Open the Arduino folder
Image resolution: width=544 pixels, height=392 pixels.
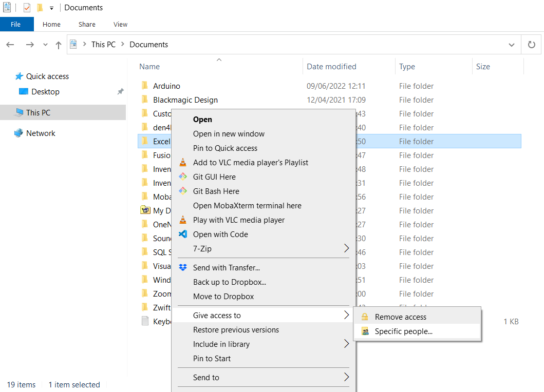pyautogui.click(x=166, y=86)
